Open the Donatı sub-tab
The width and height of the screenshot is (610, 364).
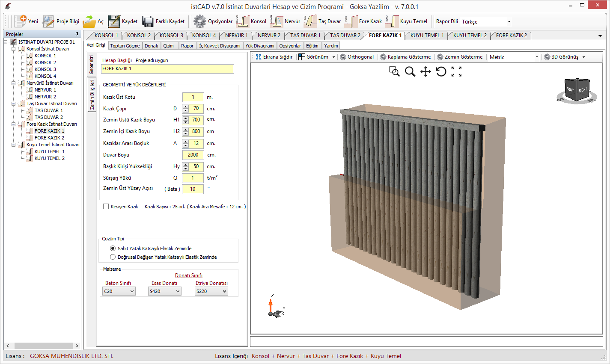(x=152, y=46)
